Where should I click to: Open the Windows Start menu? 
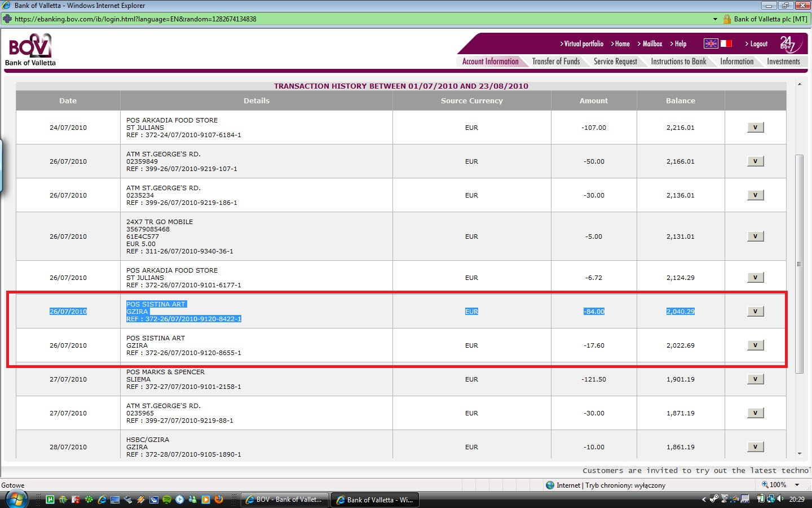point(16,499)
